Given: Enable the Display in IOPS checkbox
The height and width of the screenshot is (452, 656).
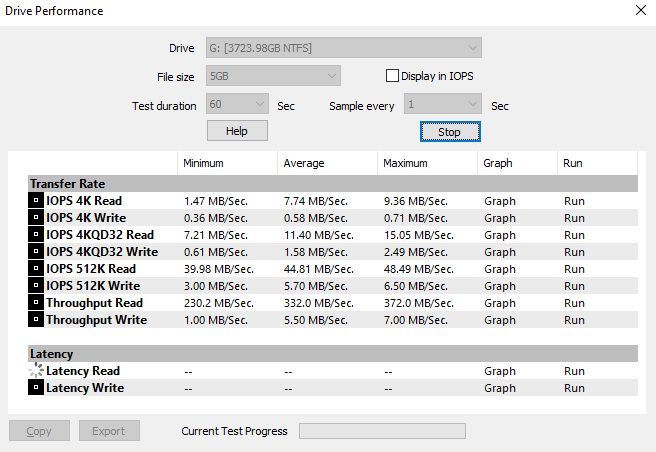Looking at the screenshot, I should 392,76.
